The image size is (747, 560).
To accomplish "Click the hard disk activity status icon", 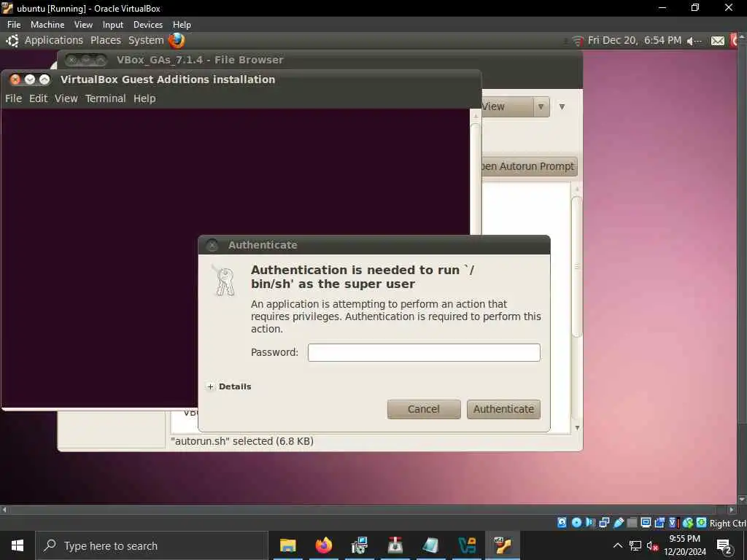I will click(x=562, y=523).
